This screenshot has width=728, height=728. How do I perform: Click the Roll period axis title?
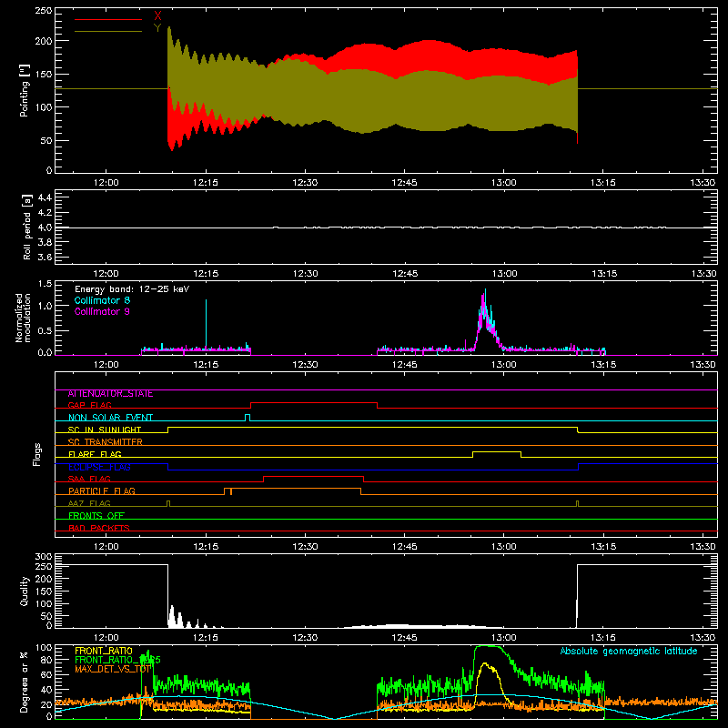pyautogui.click(x=27, y=227)
